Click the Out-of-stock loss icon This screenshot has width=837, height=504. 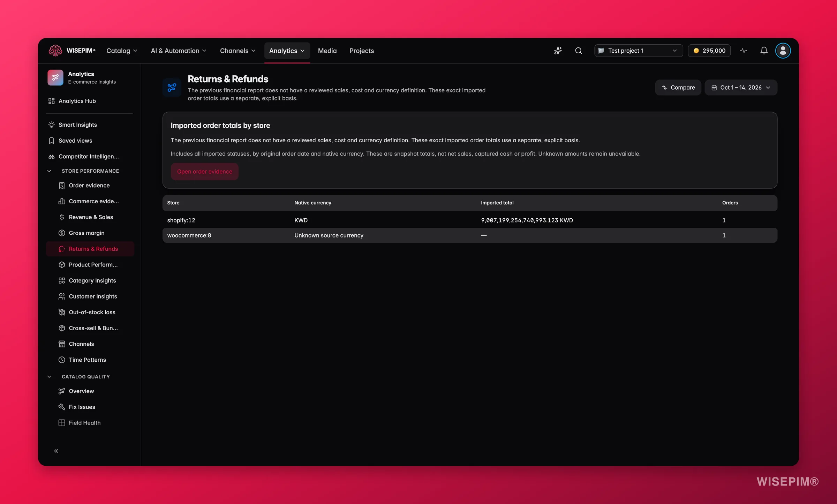[x=62, y=312]
